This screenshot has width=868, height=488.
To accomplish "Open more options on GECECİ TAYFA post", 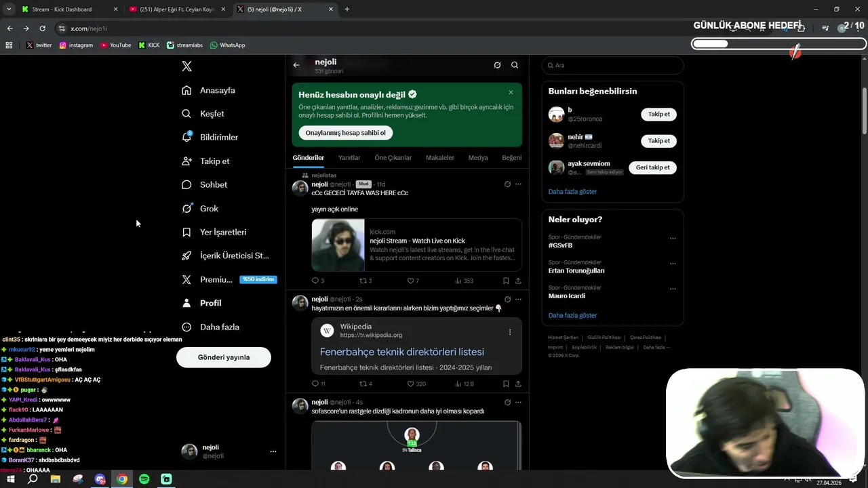I will point(518,184).
